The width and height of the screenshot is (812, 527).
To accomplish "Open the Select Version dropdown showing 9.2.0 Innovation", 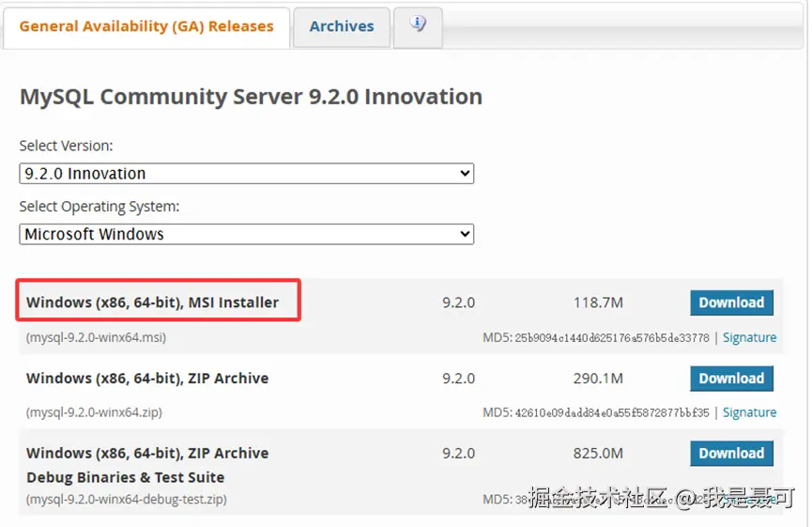I will pyautogui.click(x=247, y=174).
